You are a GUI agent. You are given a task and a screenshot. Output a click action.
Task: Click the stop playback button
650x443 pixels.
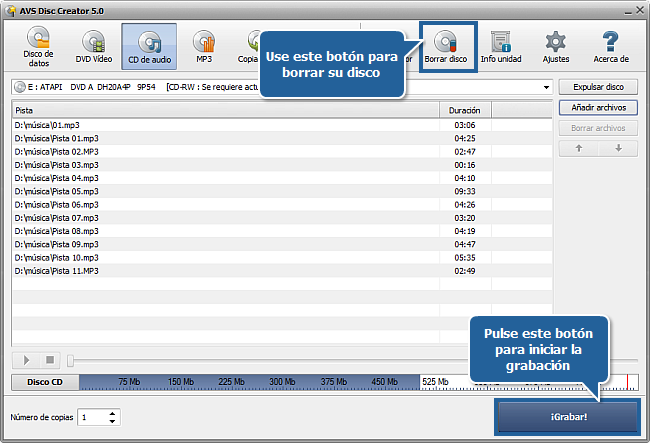50,360
